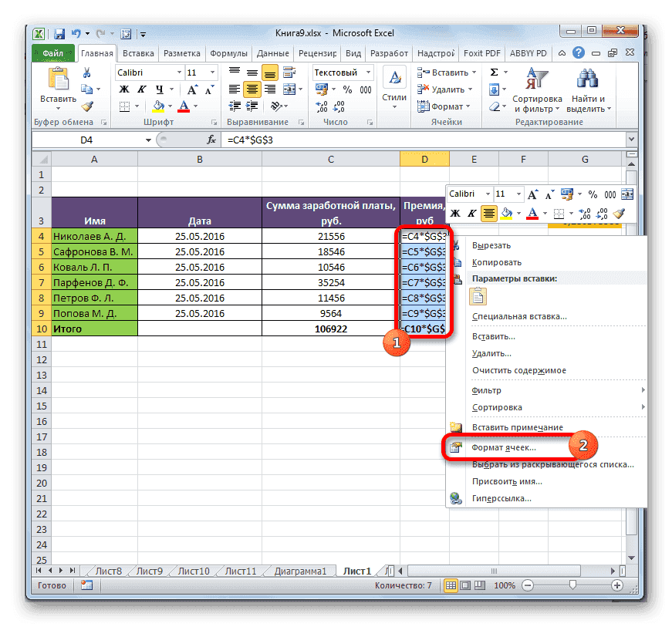This screenshot has width=672, height=627.
Task: Click the italic icon on mini toolbar
Action: [x=472, y=214]
